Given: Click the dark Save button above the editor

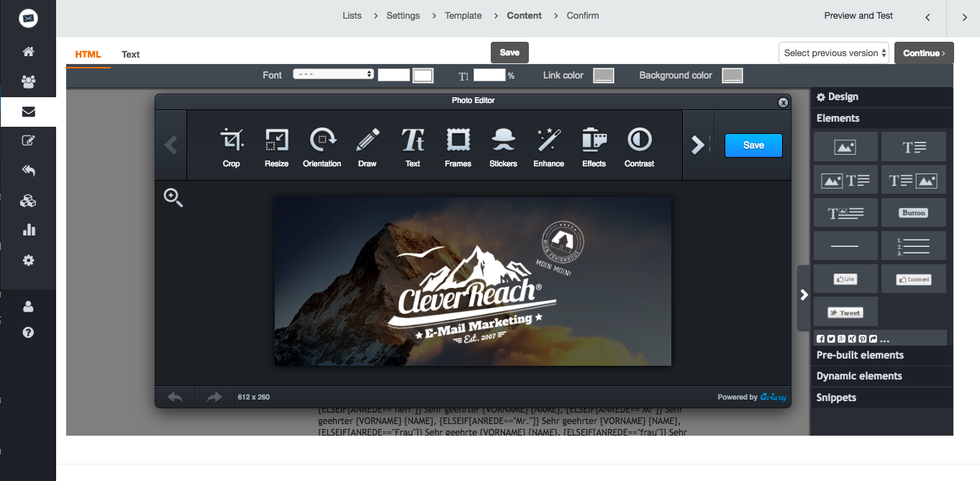Looking at the screenshot, I should pyautogui.click(x=509, y=53).
